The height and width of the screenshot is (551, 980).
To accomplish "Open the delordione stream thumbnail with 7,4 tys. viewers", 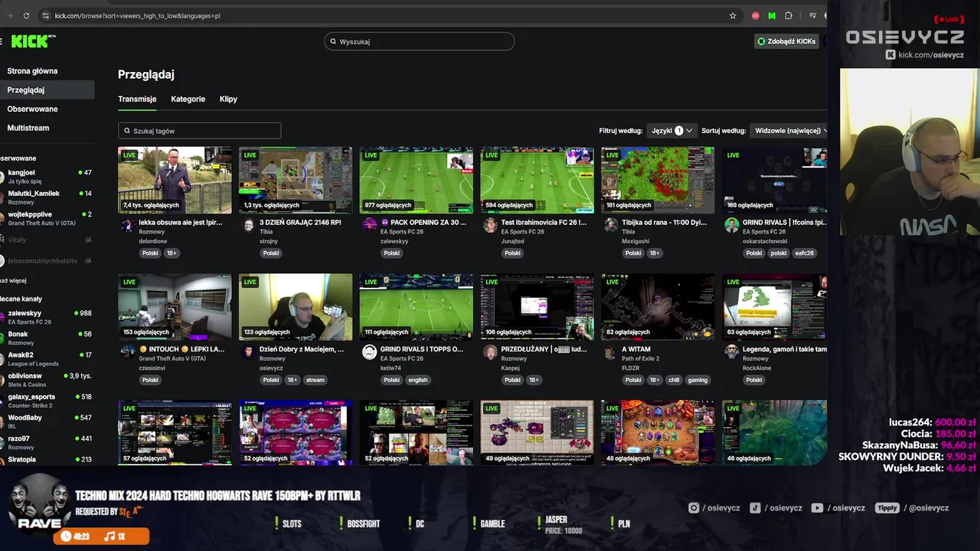I will pos(175,180).
